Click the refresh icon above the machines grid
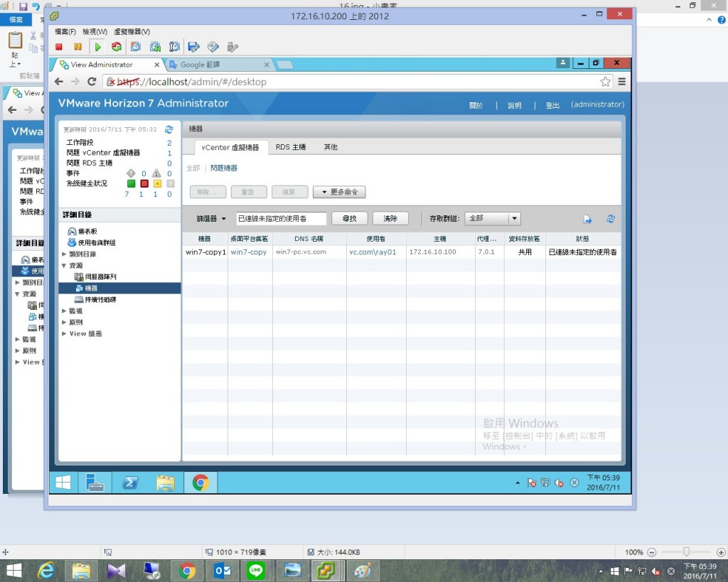The width and height of the screenshot is (728, 582). (x=611, y=219)
